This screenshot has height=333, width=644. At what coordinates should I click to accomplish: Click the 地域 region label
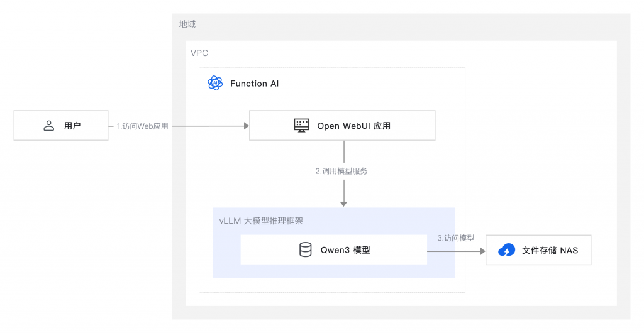[x=187, y=25]
